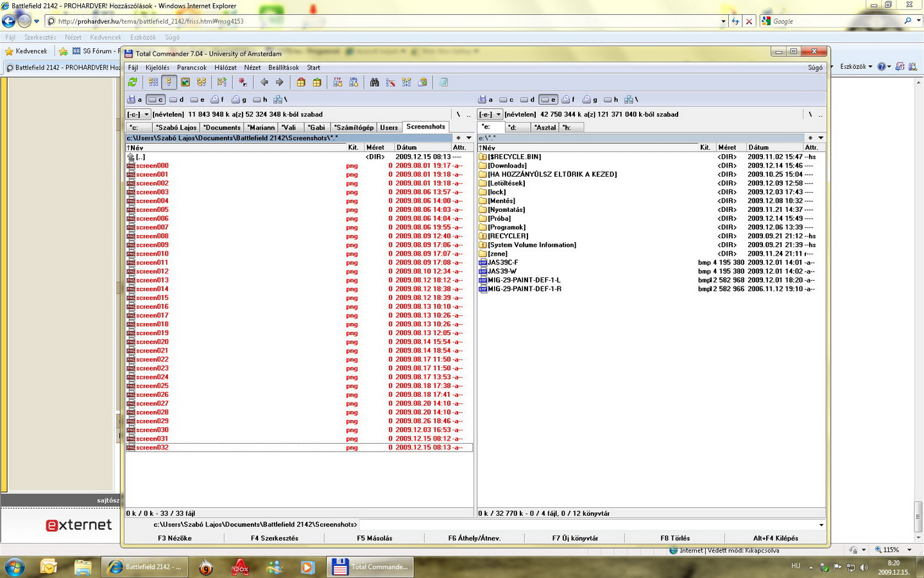Switch to the Users tab
Viewport: 924px width, 578px height.
click(389, 127)
